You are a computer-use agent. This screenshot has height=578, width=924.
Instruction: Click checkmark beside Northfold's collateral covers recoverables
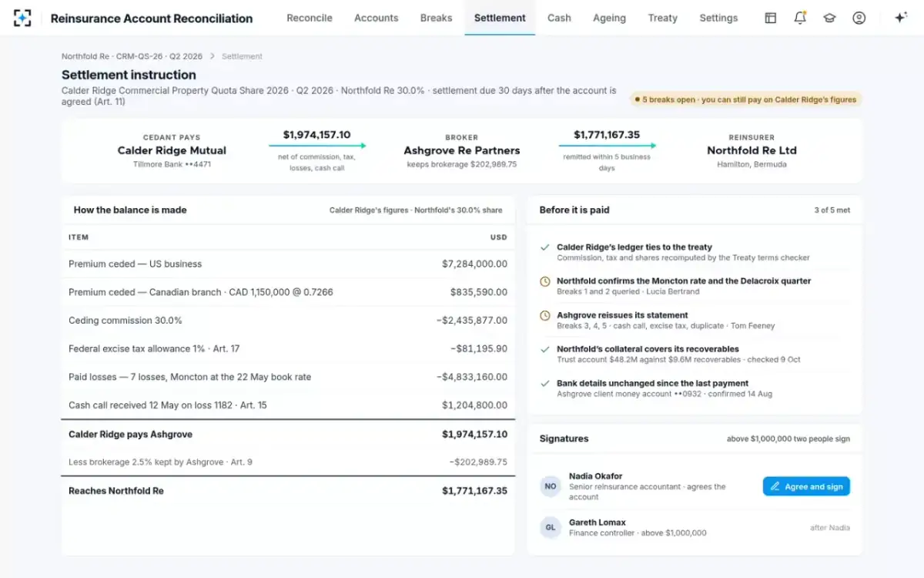click(x=545, y=349)
